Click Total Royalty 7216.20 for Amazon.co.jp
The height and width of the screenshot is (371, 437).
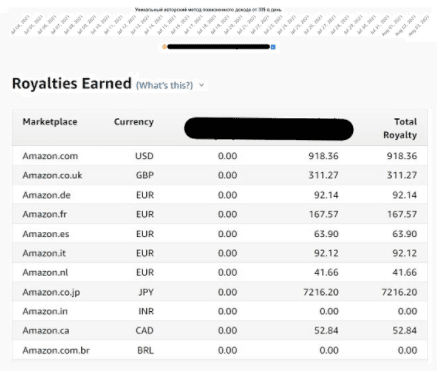click(x=399, y=292)
